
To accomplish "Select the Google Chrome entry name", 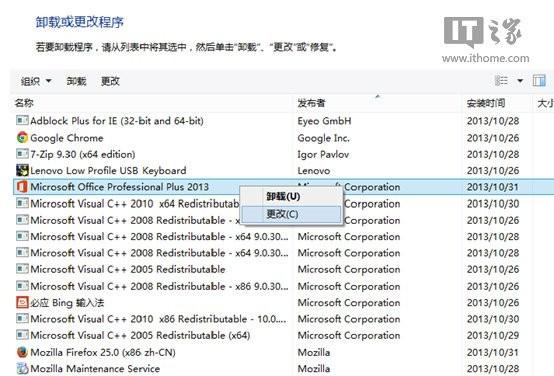I will [67, 138].
